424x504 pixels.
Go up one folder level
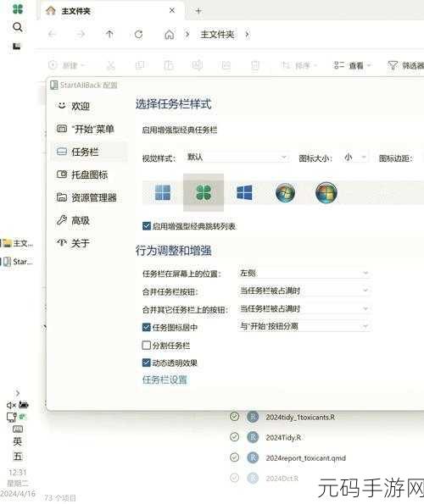point(109,34)
